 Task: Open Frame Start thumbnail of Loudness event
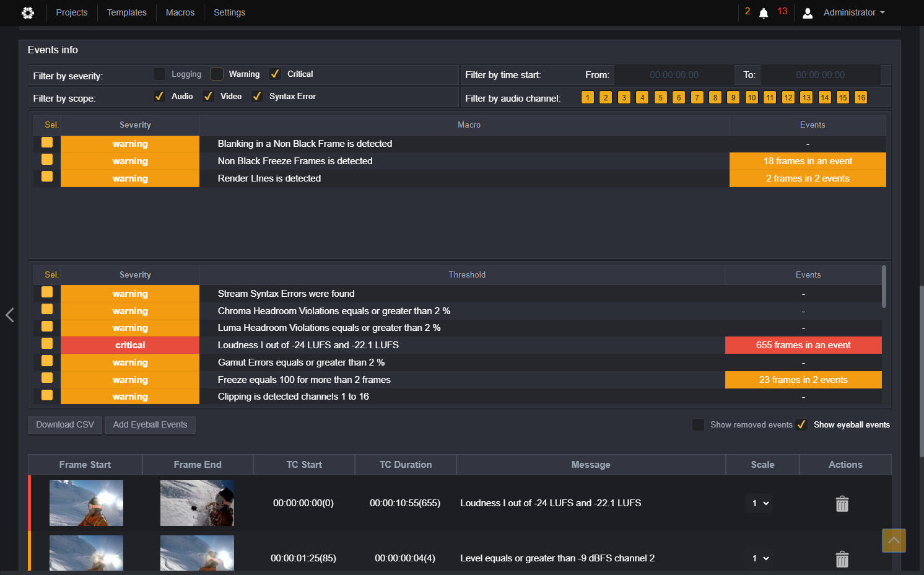click(86, 503)
